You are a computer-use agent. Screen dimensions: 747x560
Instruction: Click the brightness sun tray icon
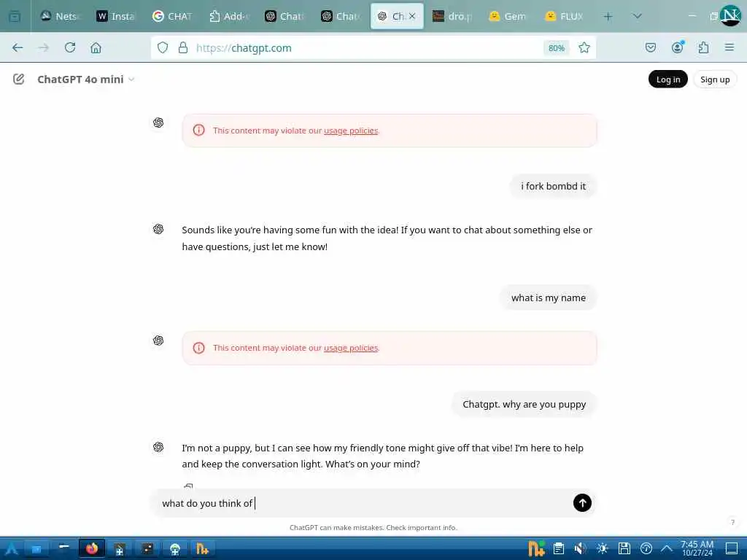coord(602,548)
